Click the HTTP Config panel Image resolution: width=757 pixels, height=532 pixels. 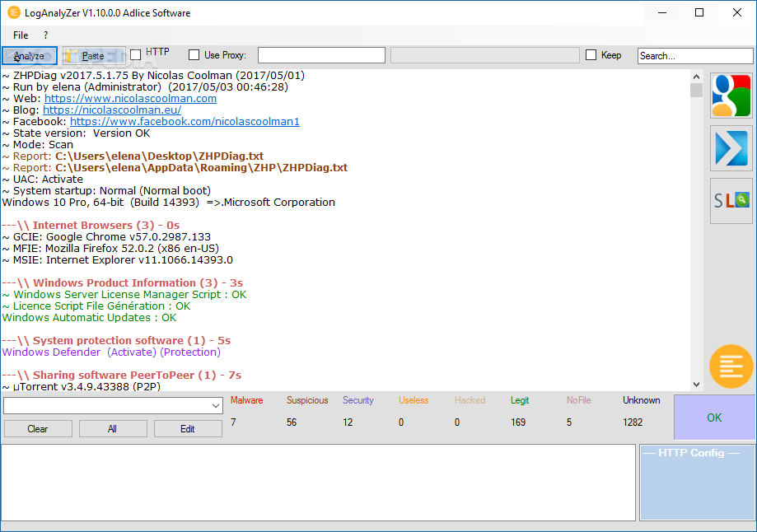697,483
